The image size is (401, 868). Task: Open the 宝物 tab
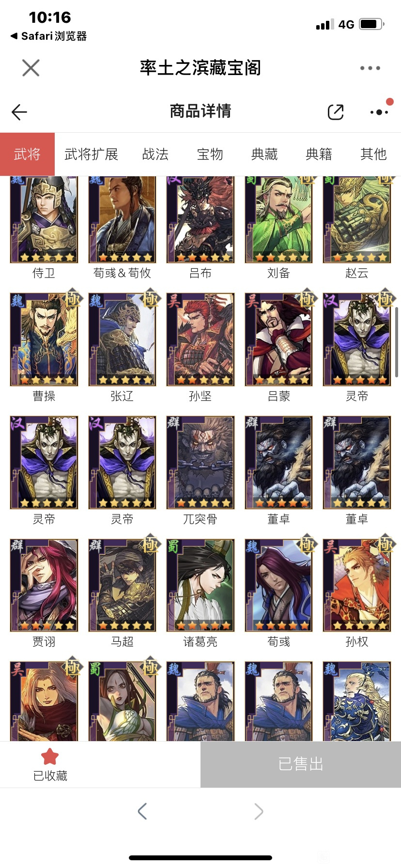coord(210,154)
